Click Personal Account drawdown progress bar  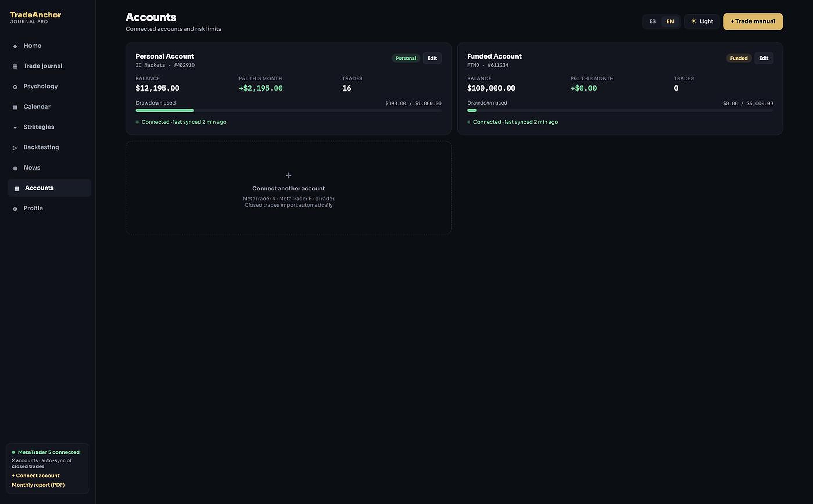point(288,110)
